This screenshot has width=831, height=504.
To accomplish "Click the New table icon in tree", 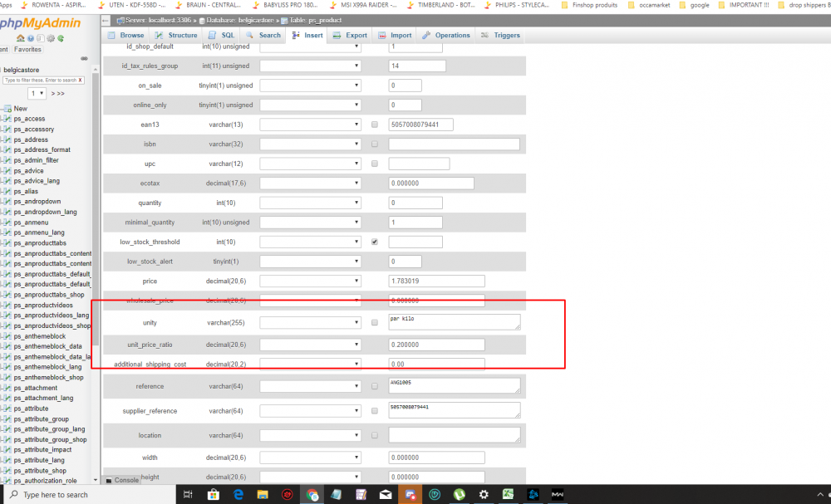I will coord(7,109).
